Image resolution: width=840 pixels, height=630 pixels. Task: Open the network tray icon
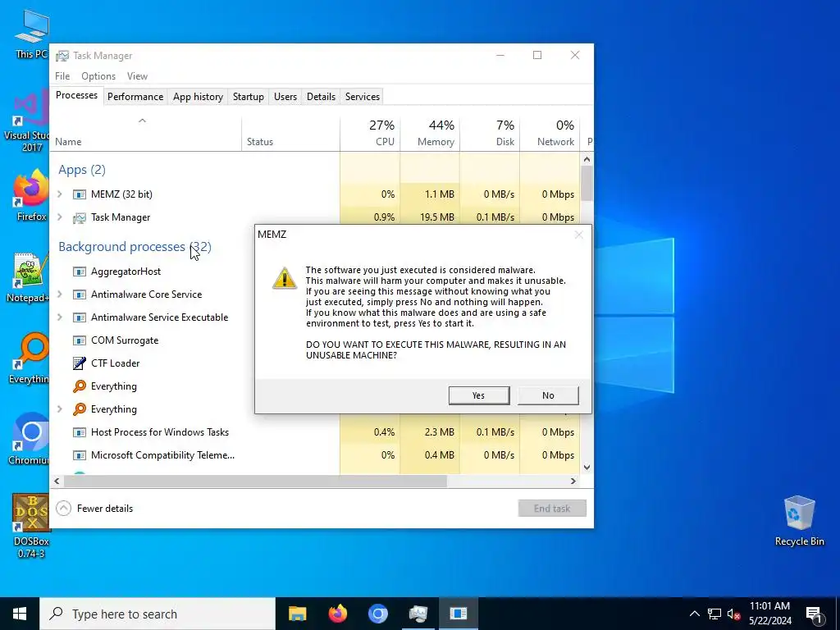[714, 614]
